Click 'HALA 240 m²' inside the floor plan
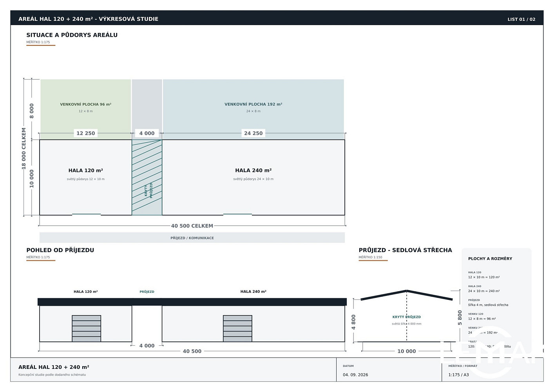Viewport: 554px width, 392px height. pyautogui.click(x=253, y=171)
